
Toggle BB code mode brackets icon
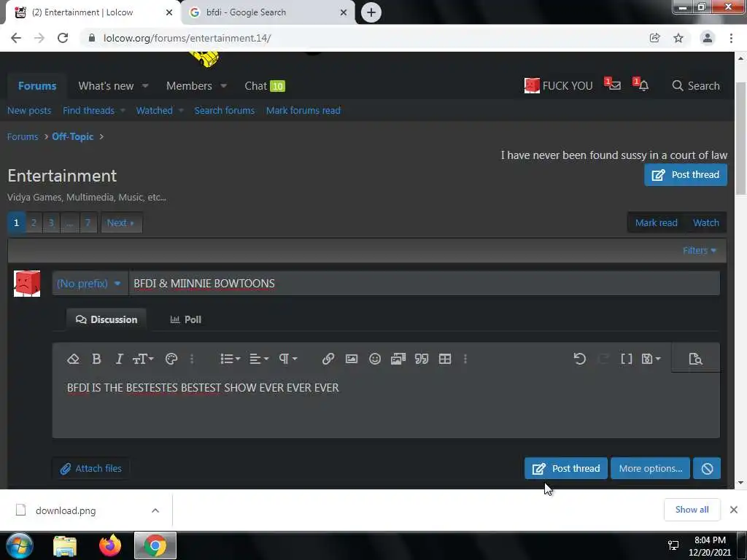627,359
